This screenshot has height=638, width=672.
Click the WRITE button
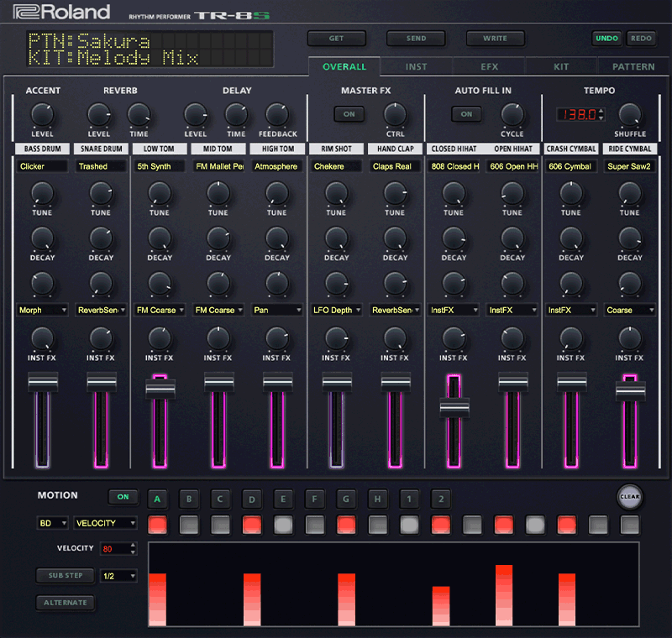[495, 39]
